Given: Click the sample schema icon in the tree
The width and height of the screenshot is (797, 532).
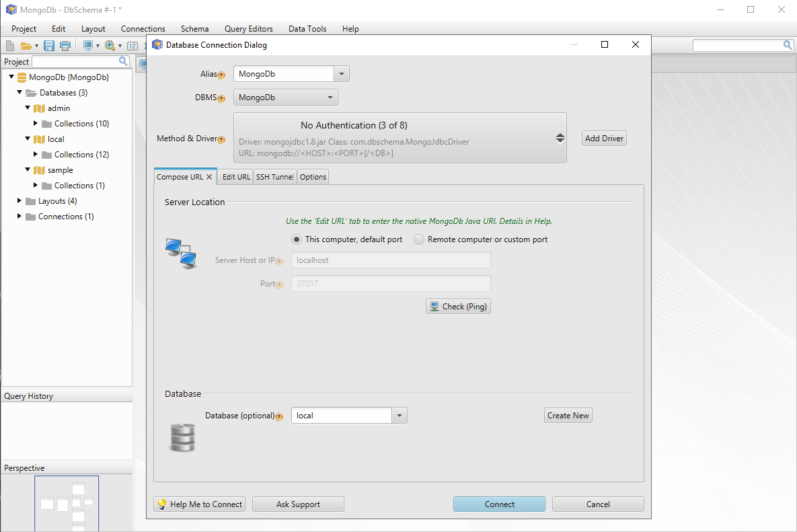Looking at the screenshot, I should (x=39, y=170).
